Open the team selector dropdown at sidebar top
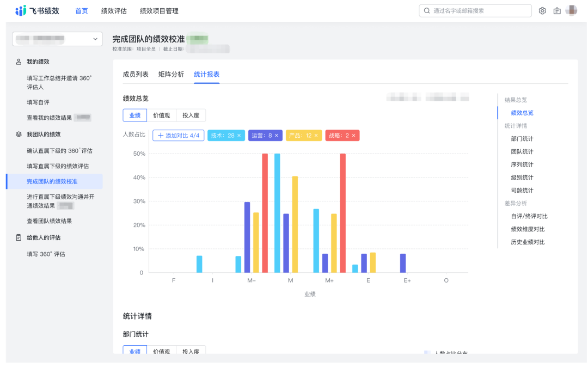Screen dimensions: 588x367 (x=57, y=39)
